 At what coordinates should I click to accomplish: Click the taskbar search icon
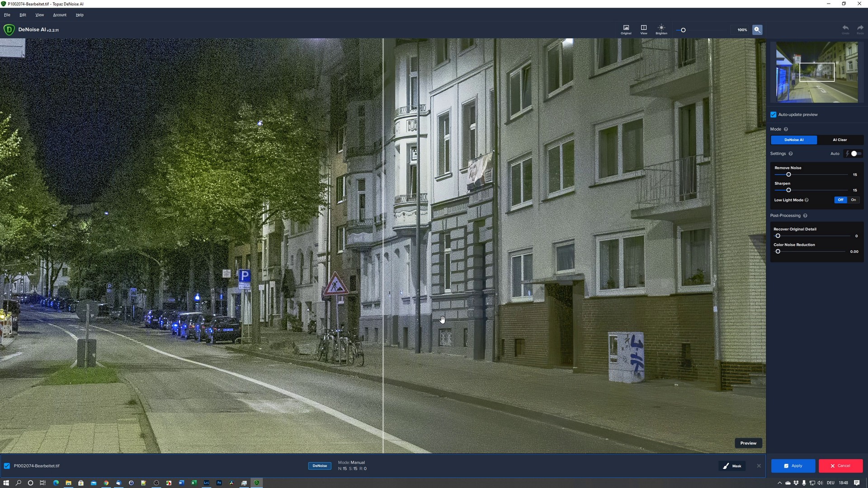pos(19,483)
